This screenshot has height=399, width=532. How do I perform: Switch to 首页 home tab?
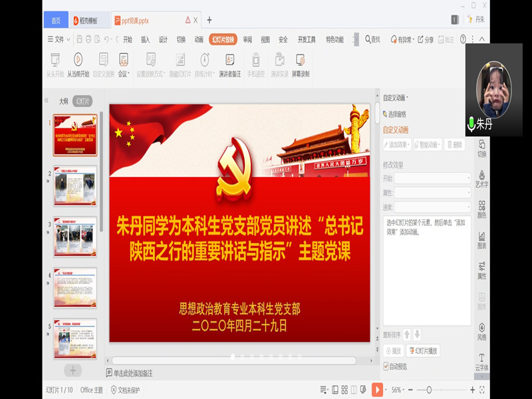pyautogui.click(x=56, y=21)
